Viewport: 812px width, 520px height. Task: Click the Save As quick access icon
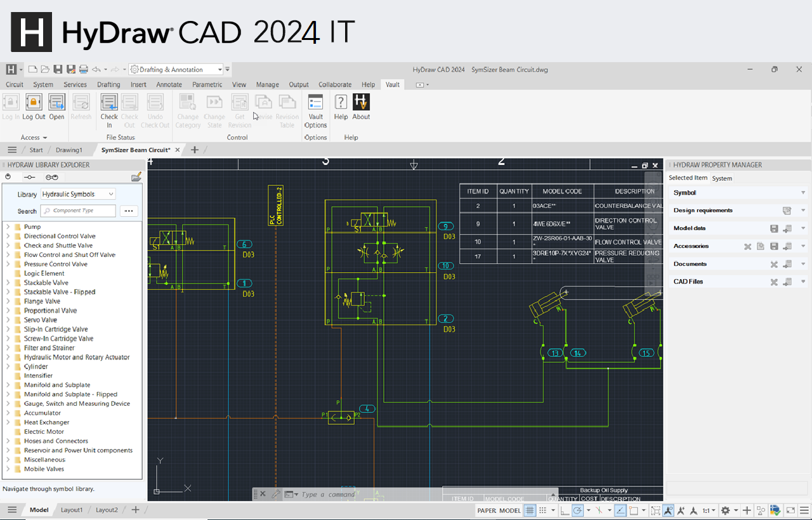(70, 69)
